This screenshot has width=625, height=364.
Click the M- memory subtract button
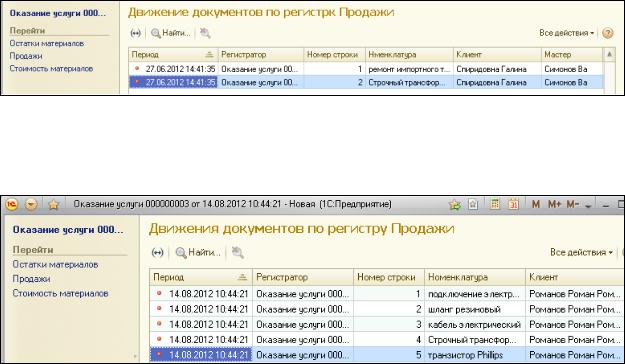pyautogui.click(x=572, y=204)
